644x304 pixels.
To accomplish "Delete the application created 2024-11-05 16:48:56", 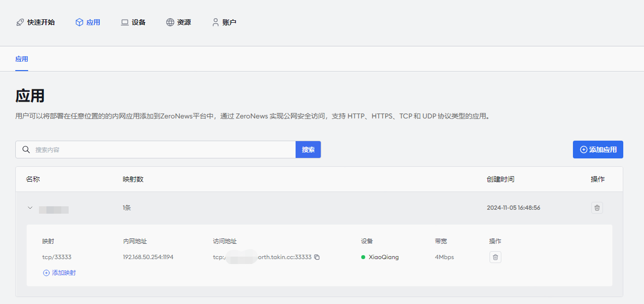I will (x=597, y=208).
